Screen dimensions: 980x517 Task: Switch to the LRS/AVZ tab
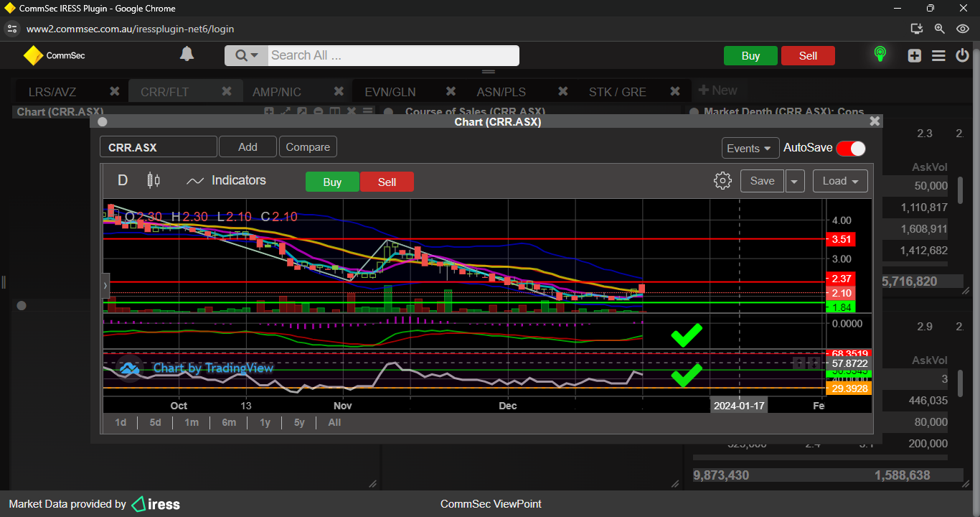(x=52, y=92)
